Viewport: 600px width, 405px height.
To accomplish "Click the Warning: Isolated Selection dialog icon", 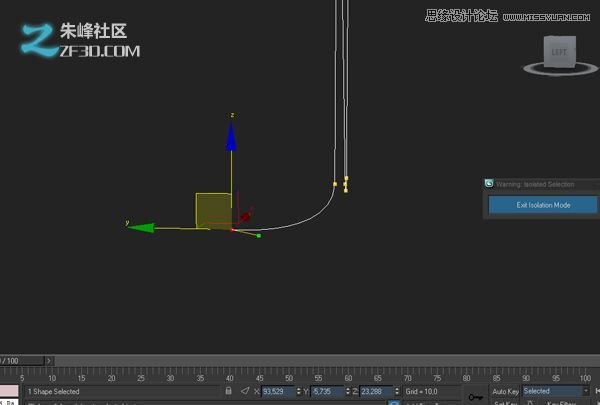I will [489, 183].
